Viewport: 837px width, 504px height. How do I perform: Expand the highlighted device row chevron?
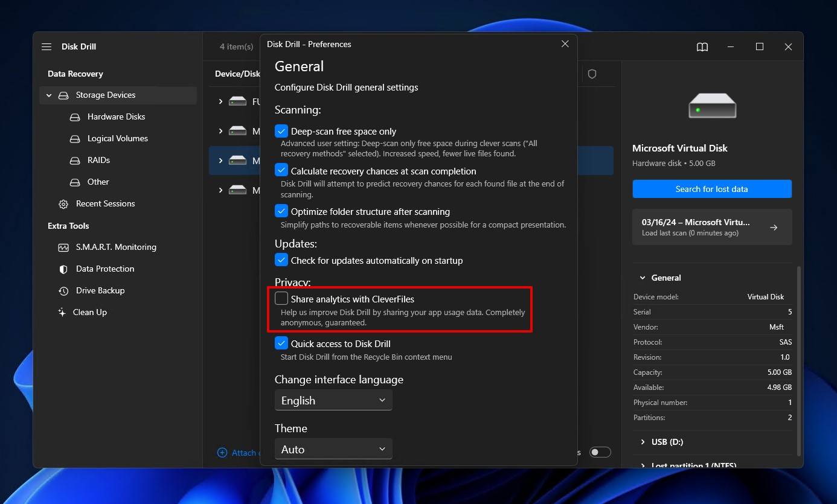click(220, 161)
